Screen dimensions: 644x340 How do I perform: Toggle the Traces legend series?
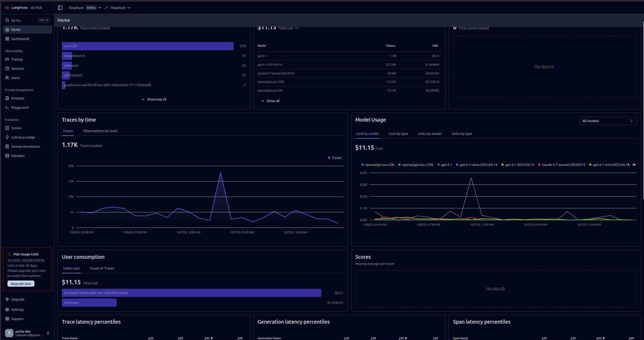click(x=335, y=158)
